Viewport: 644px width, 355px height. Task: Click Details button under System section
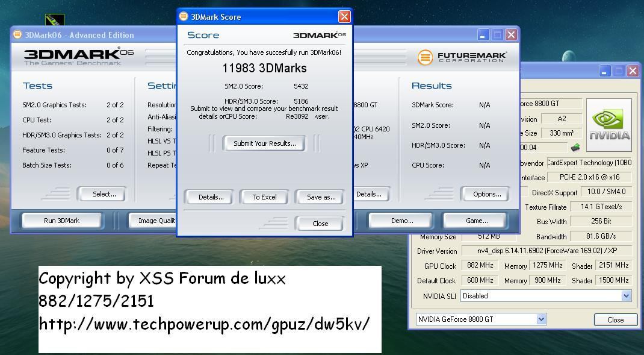(x=370, y=194)
